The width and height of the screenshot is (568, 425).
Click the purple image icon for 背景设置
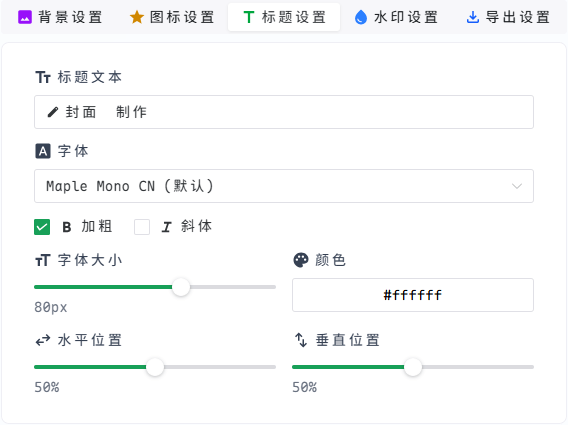25,17
